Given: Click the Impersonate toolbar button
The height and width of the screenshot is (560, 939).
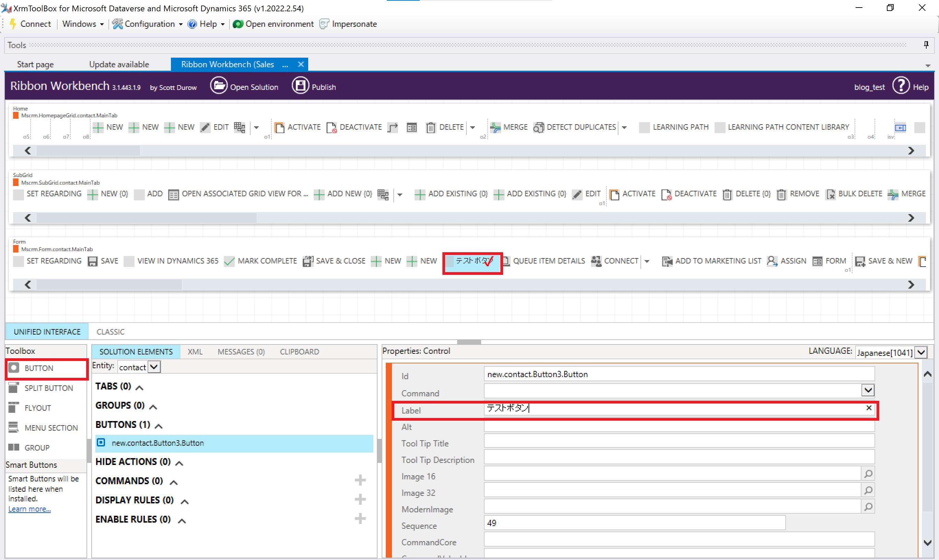Looking at the screenshot, I should pyautogui.click(x=348, y=24).
